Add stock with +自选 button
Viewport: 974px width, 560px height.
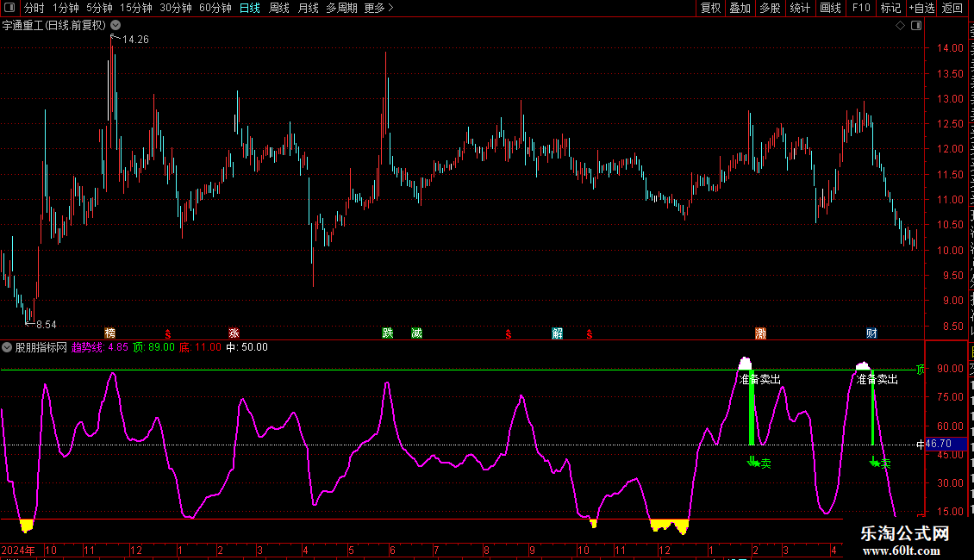click(x=921, y=8)
